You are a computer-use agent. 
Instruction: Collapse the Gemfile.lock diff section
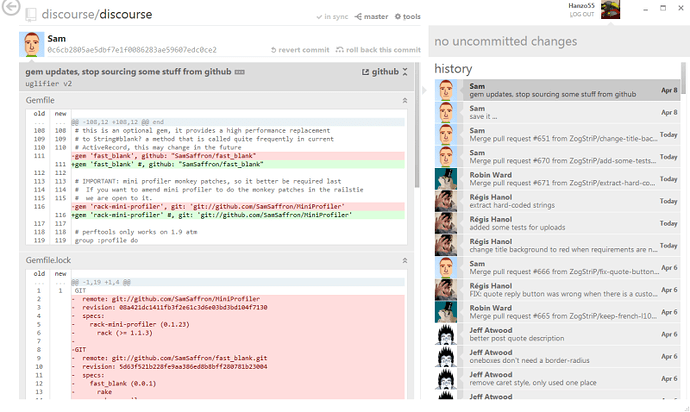click(x=405, y=260)
